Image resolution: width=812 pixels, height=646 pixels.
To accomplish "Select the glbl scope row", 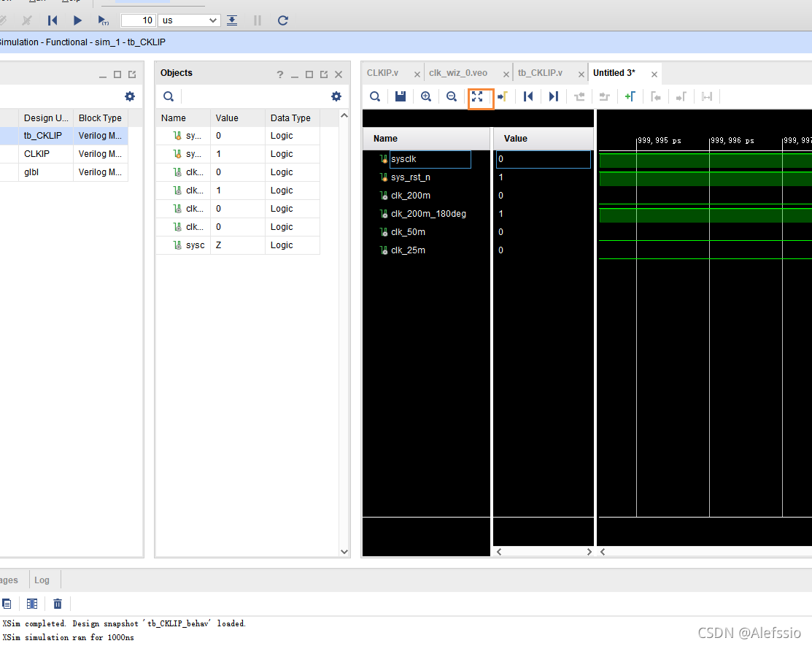I will (x=63, y=172).
